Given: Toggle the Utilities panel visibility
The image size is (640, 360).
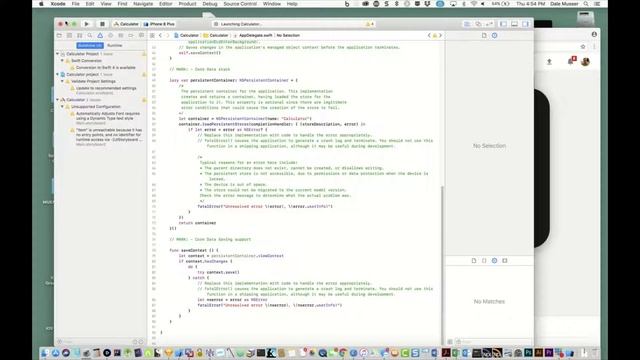Looking at the screenshot, I should (x=525, y=24).
